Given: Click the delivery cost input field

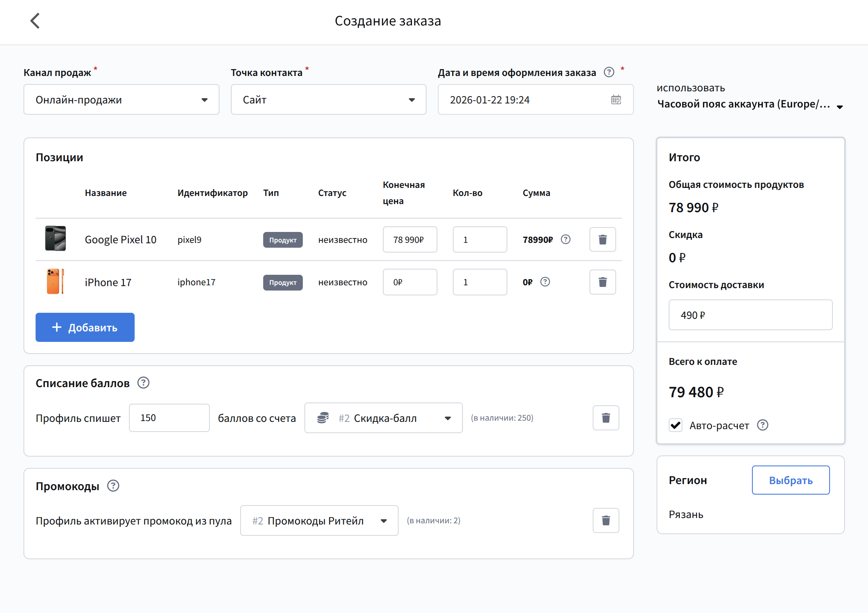Looking at the screenshot, I should pyautogui.click(x=750, y=315).
